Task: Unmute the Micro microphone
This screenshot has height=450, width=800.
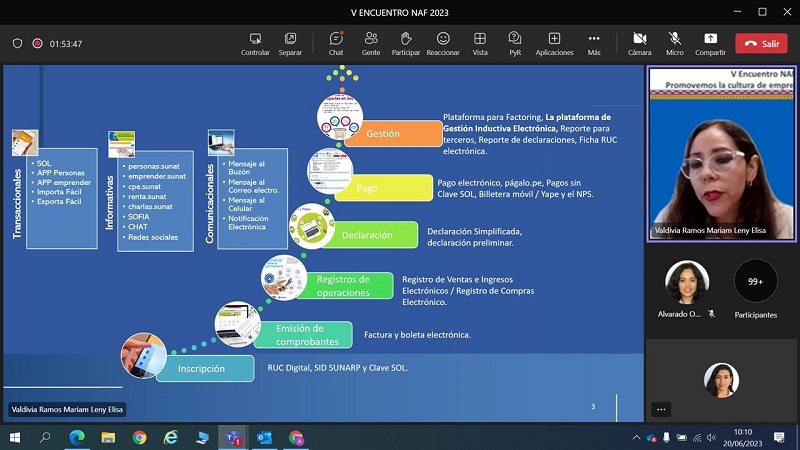Action: coord(675,43)
